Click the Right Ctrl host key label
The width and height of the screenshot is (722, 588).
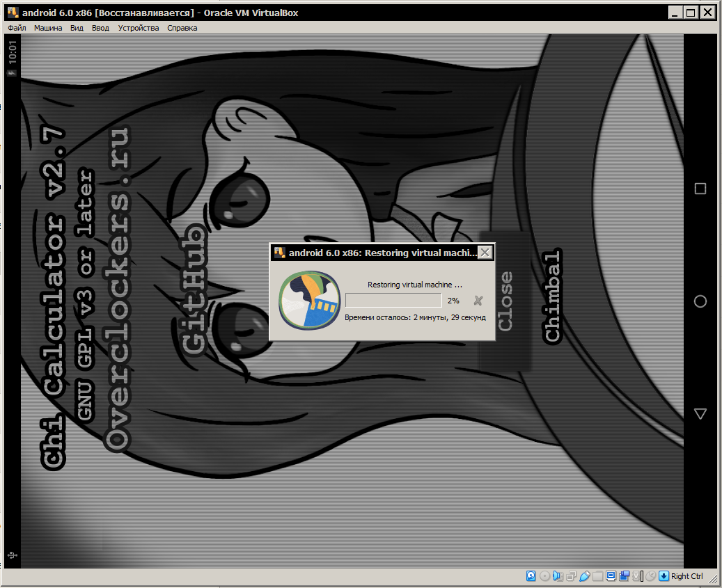pyautogui.click(x=687, y=576)
